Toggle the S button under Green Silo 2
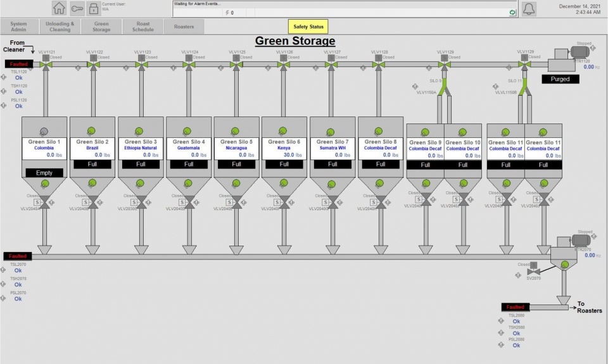The image size is (608, 364). (x=84, y=202)
